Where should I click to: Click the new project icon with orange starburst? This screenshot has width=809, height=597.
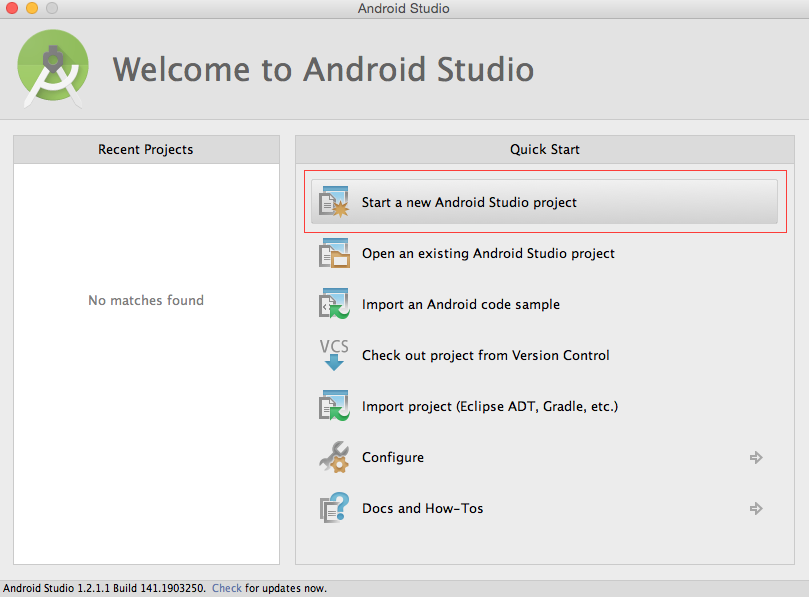(334, 202)
